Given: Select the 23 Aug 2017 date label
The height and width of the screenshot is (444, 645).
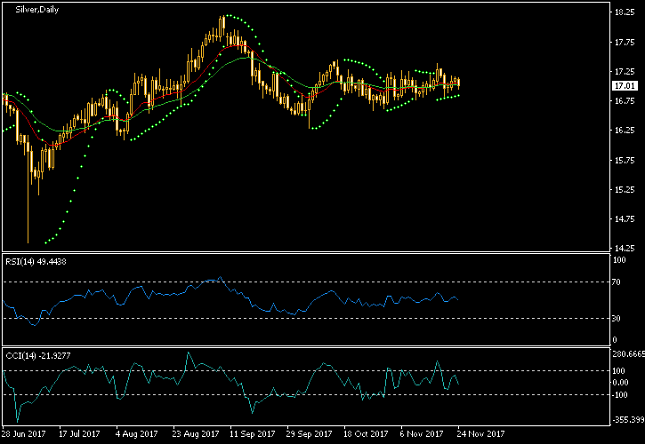Looking at the screenshot, I should click(x=195, y=434).
